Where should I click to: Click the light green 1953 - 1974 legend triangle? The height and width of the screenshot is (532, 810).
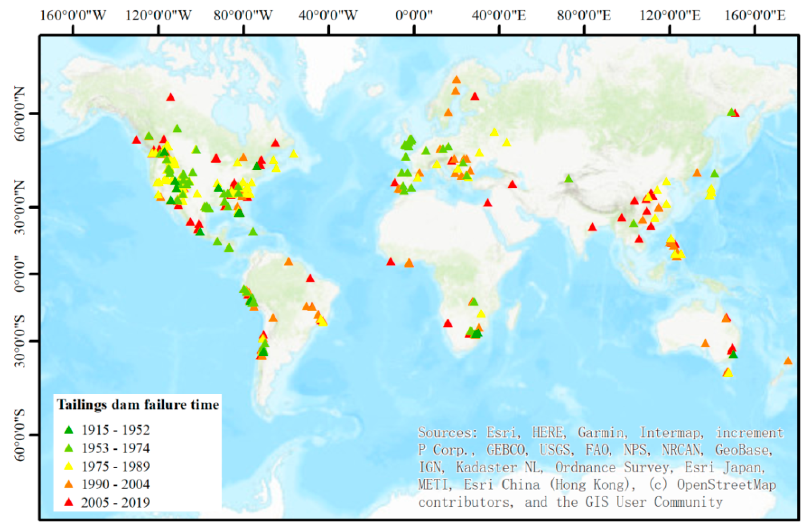click(x=69, y=448)
